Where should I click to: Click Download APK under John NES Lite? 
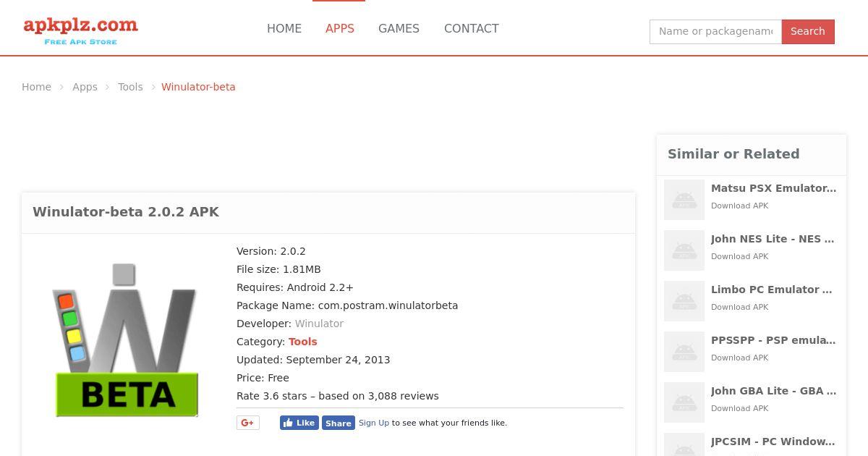pos(739,256)
